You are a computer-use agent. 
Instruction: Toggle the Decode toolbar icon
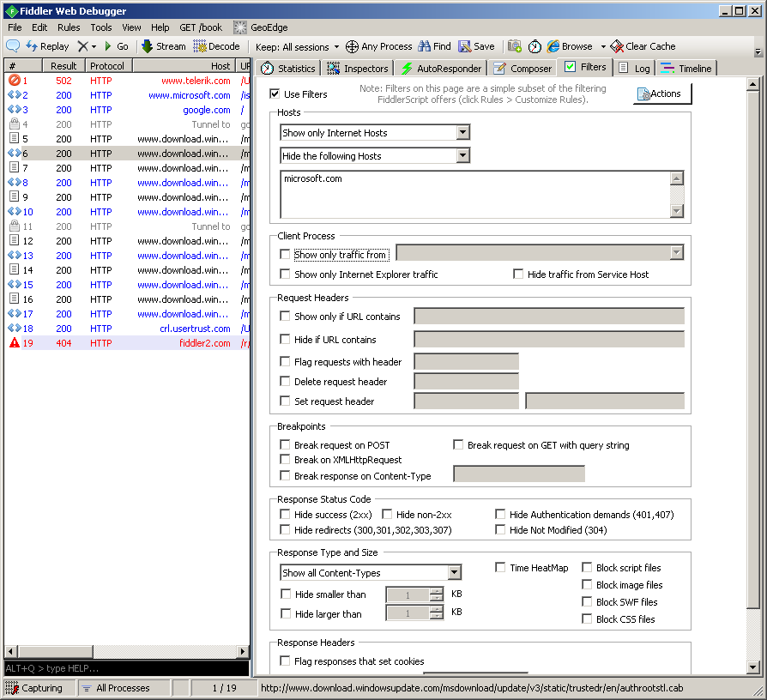point(200,46)
